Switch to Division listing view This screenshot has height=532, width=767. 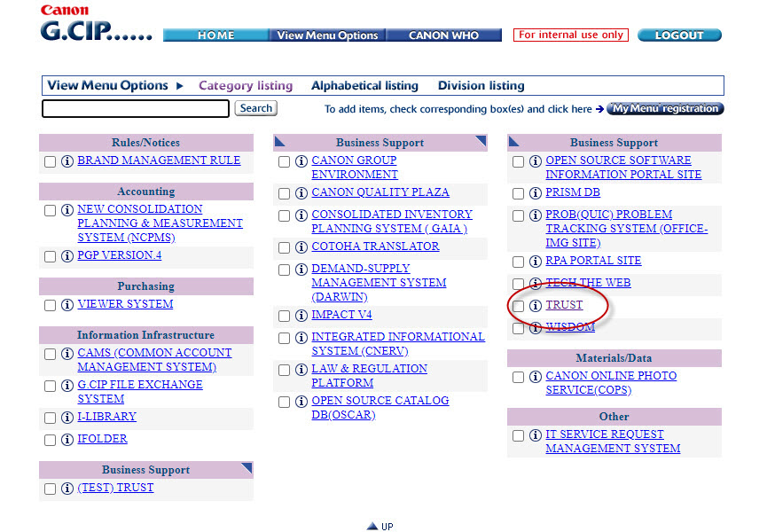tap(481, 86)
